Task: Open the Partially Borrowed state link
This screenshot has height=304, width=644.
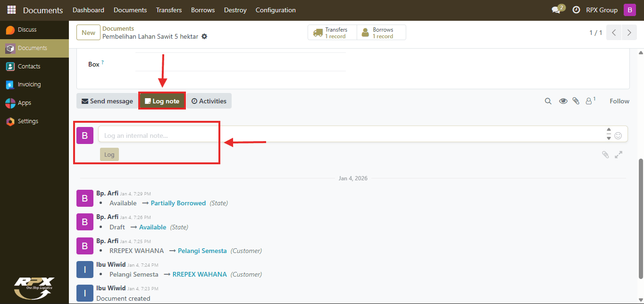Action: click(x=178, y=203)
